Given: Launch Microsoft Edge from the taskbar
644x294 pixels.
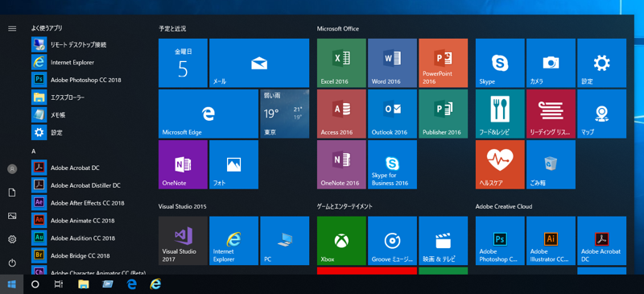Looking at the screenshot, I should point(131,284).
